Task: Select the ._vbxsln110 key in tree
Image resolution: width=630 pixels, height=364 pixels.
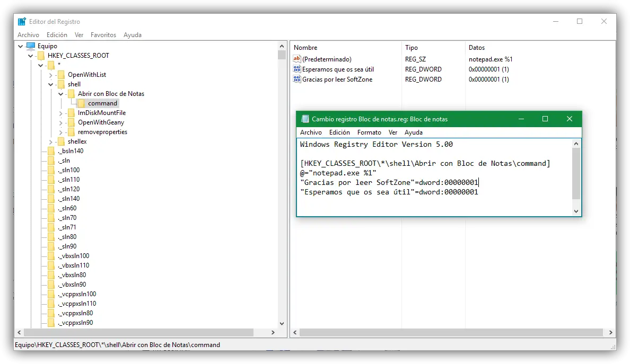Action: [x=74, y=265]
